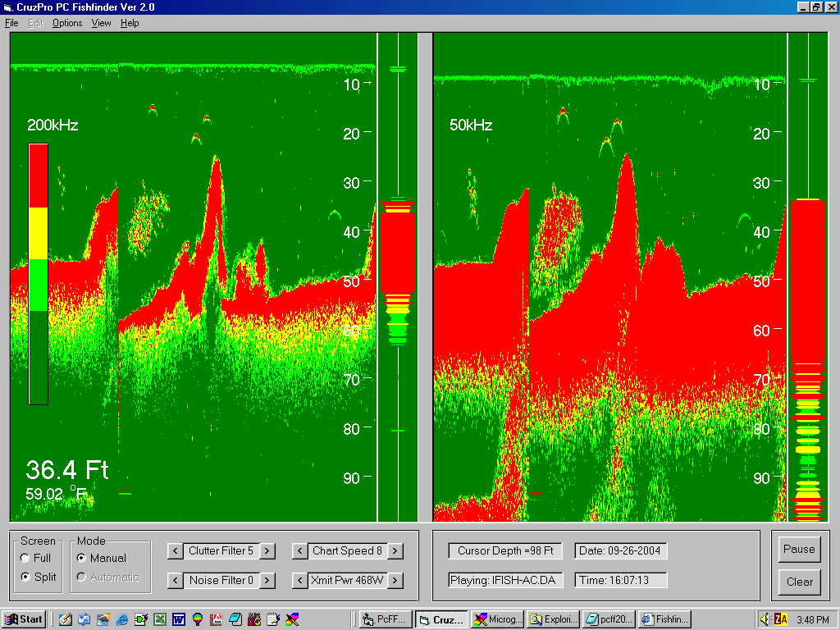Click the 36.4 Ft depth readout

pyautogui.click(x=67, y=470)
